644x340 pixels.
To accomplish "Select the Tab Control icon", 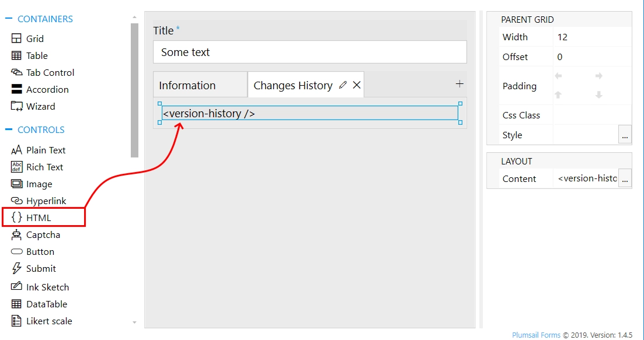I will click(x=18, y=72).
